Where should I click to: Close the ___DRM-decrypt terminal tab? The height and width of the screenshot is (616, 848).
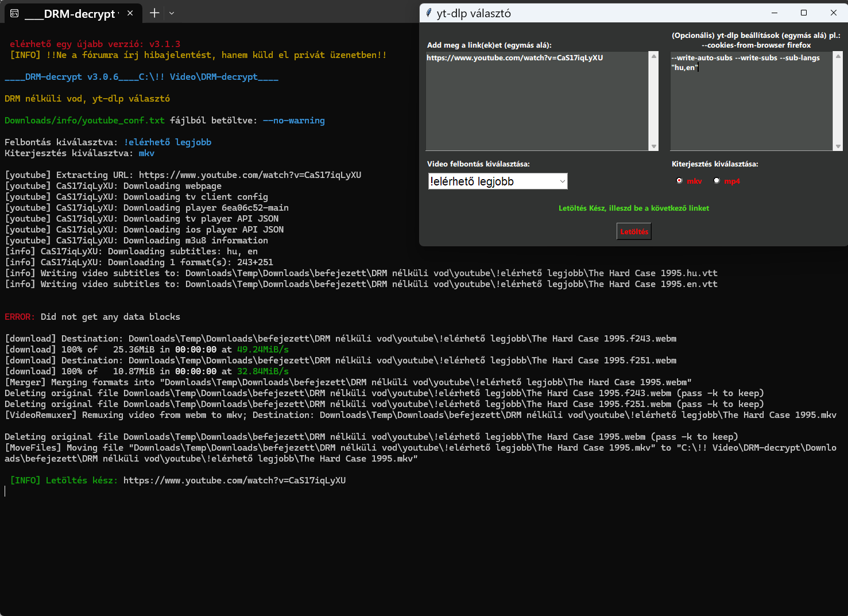click(130, 13)
